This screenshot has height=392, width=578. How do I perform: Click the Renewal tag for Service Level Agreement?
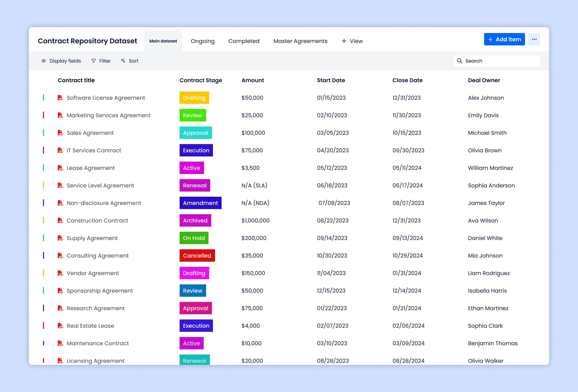[195, 185]
